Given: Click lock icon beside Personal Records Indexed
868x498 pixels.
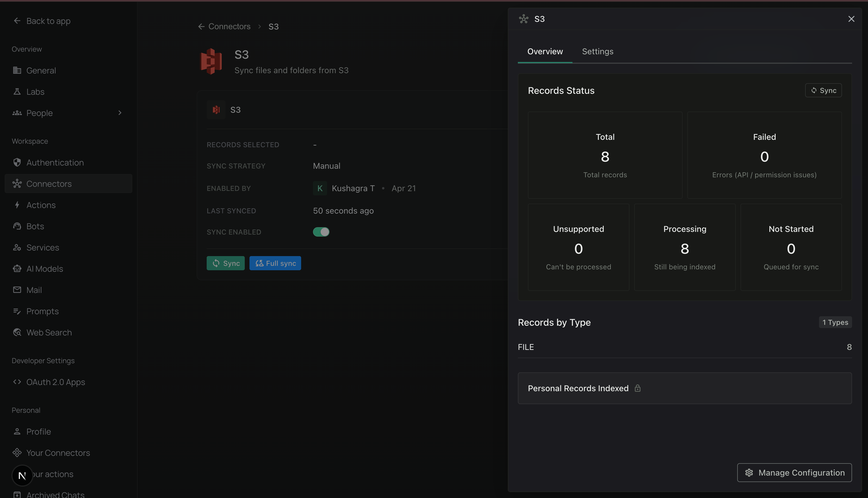Looking at the screenshot, I should tap(637, 388).
